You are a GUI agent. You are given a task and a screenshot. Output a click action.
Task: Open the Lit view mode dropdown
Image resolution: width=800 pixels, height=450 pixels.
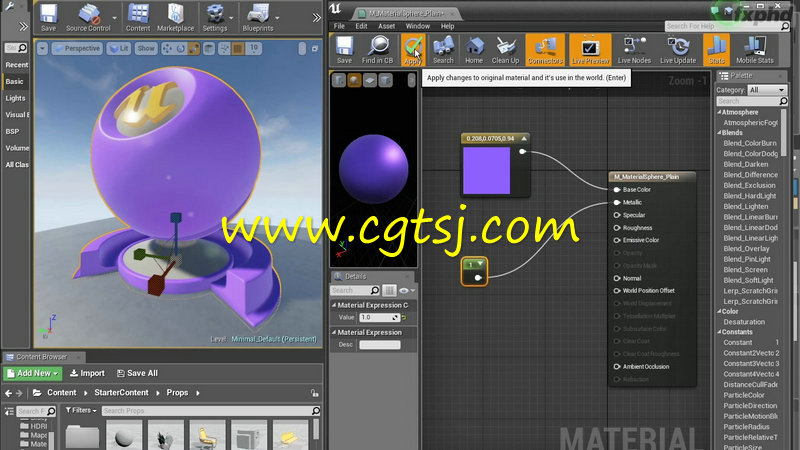119,48
